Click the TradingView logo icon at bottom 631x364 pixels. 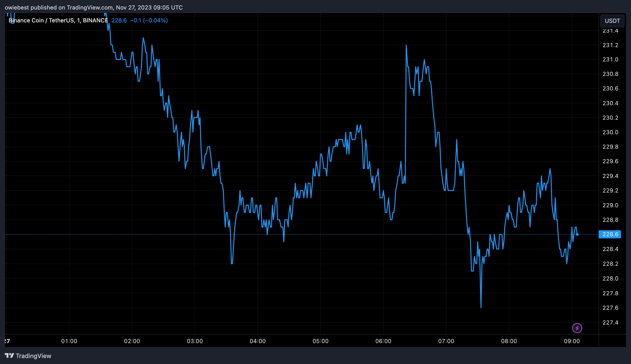(9, 355)
